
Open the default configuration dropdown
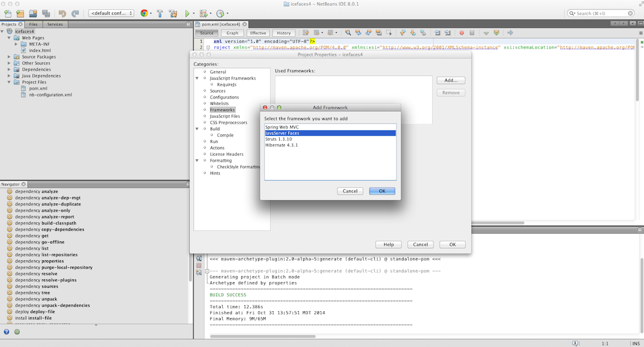(x=111, y=13)
